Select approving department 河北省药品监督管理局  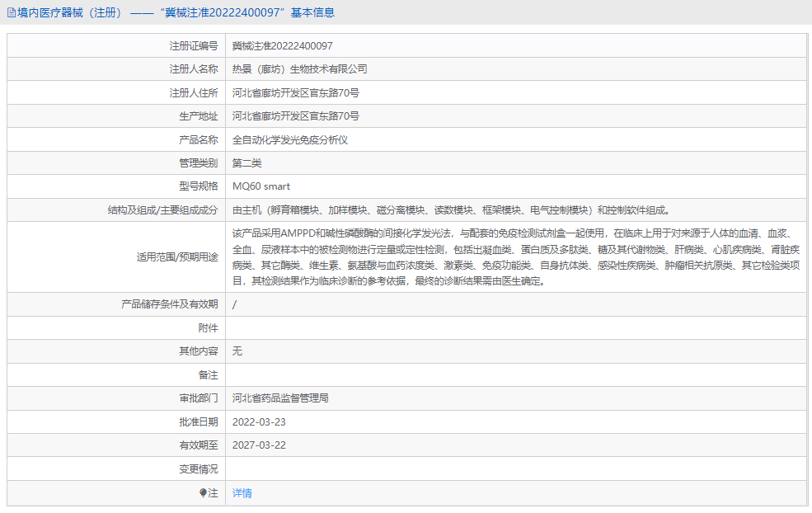coord(280,398)
